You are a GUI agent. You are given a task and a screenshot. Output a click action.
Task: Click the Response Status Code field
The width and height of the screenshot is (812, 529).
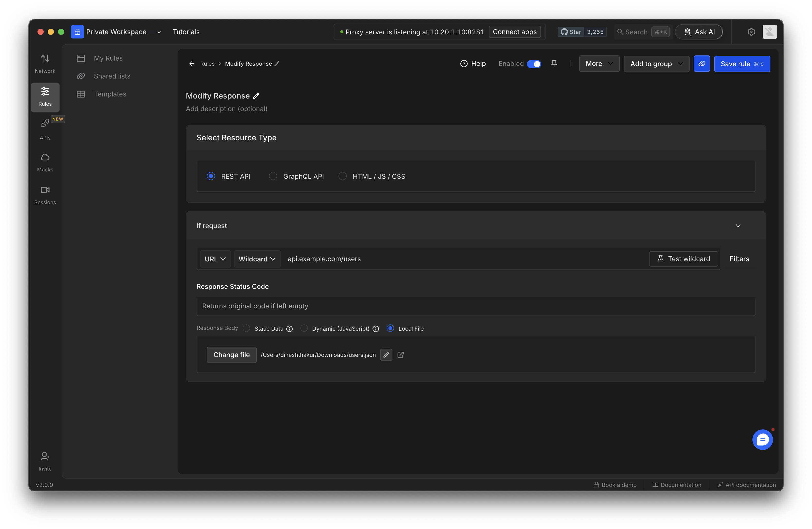pos(476,306)
